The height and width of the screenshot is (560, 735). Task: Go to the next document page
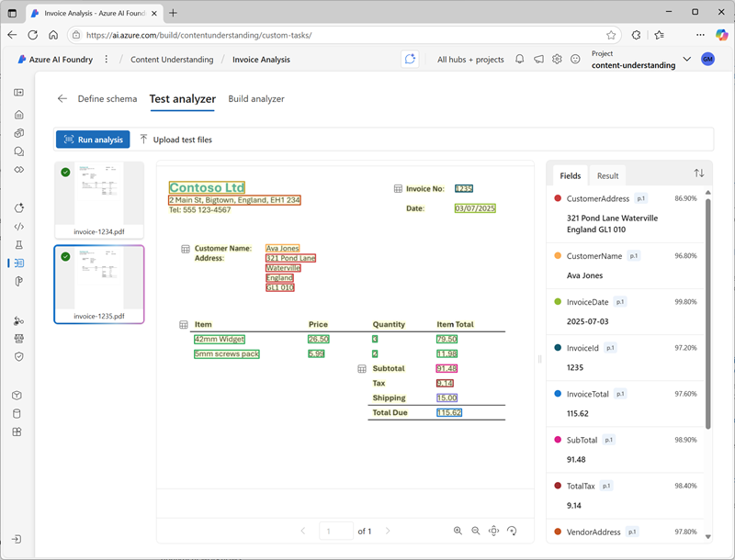(x=388, y=531)
